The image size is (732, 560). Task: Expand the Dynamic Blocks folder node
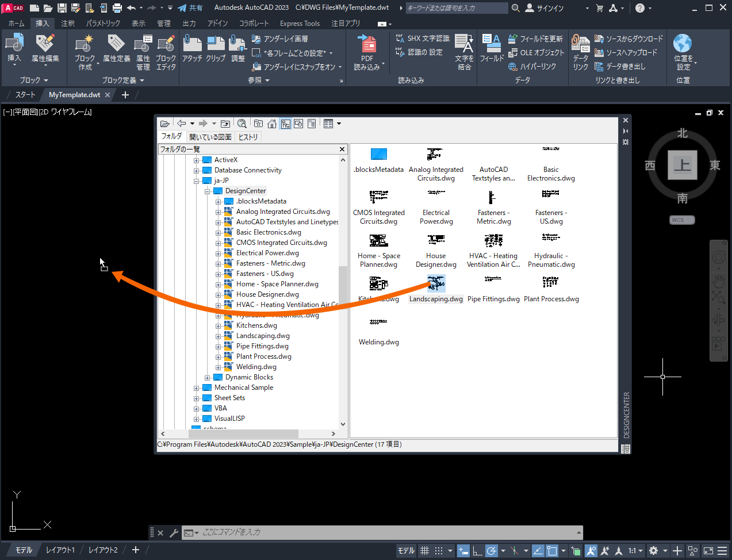[208, 378]
